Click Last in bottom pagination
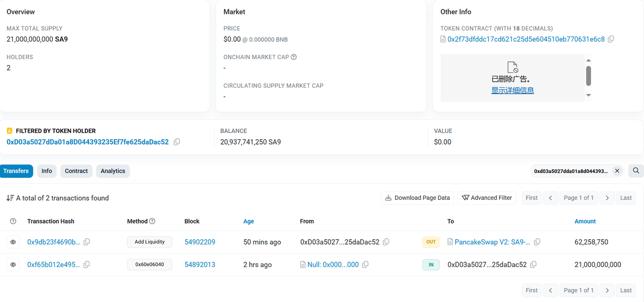Viewport: 644px width, 302px height. click(626, 290)
